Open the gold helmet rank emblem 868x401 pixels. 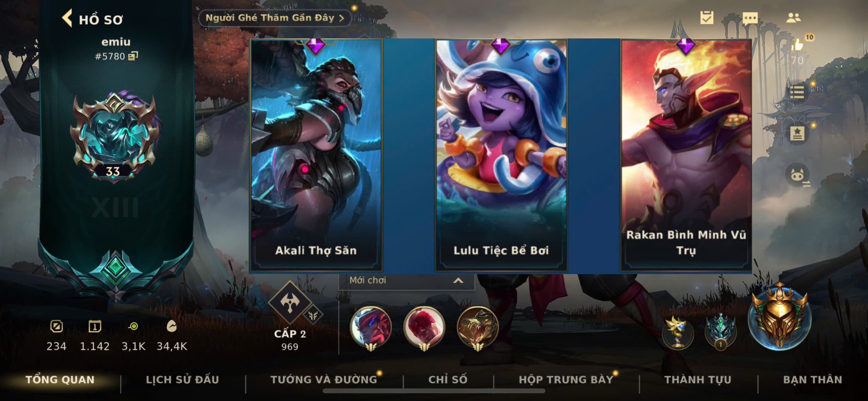click(779, 317)
